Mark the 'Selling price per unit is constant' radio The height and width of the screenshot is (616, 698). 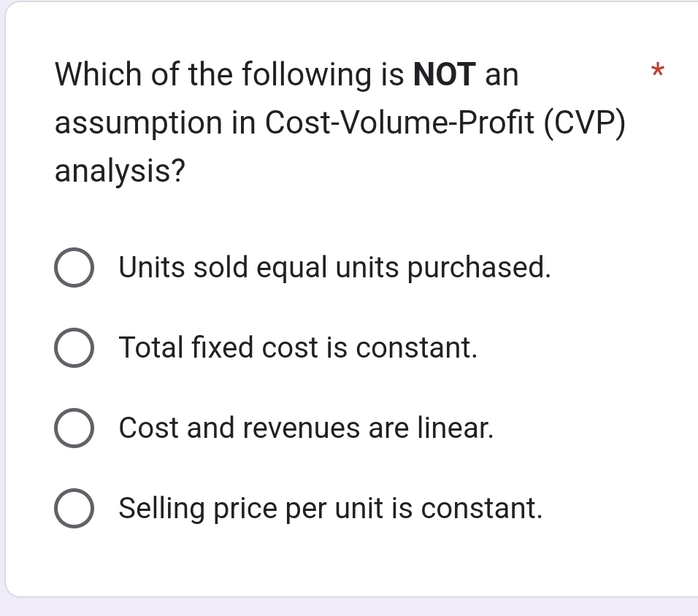point(73,509)
